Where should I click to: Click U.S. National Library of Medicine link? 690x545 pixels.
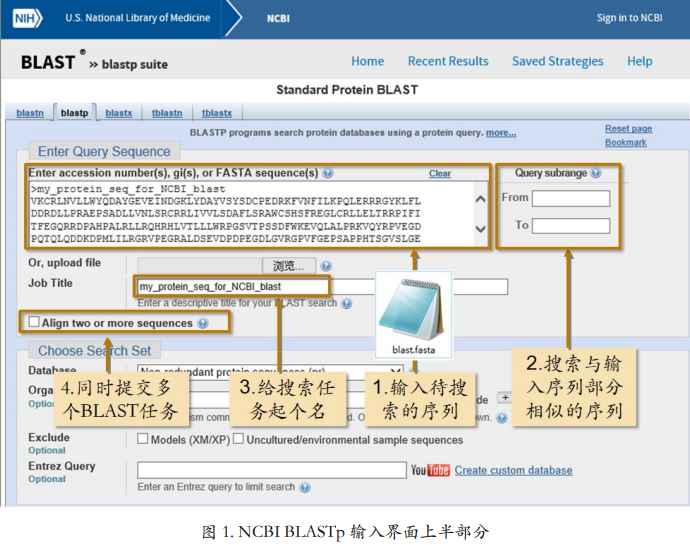138,18
